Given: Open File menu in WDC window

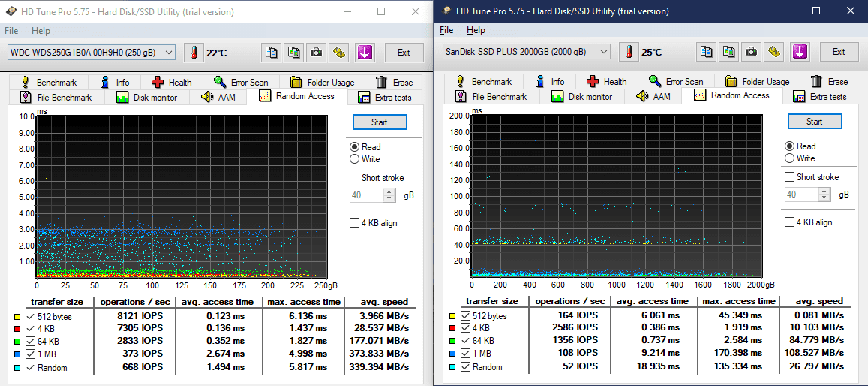Looking at the screenshot, I should pyautogui.click(x=11, y=31).
